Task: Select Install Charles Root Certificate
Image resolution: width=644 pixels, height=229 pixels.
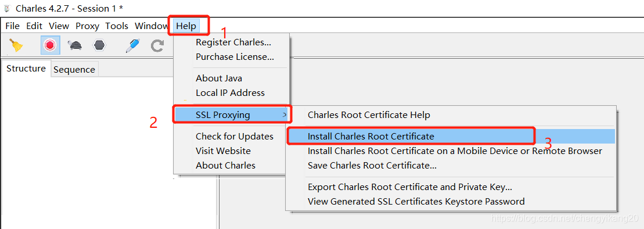Action: coord(451,136)
